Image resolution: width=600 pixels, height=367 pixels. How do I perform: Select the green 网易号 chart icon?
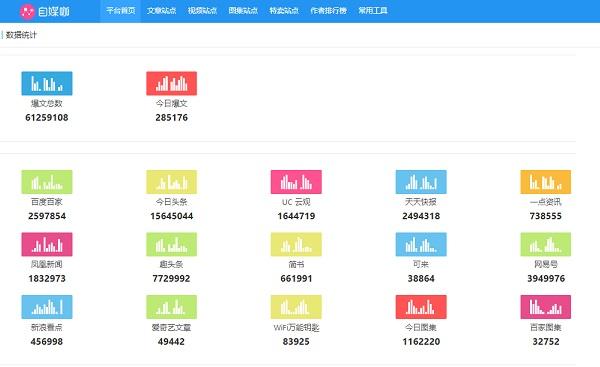546,244
